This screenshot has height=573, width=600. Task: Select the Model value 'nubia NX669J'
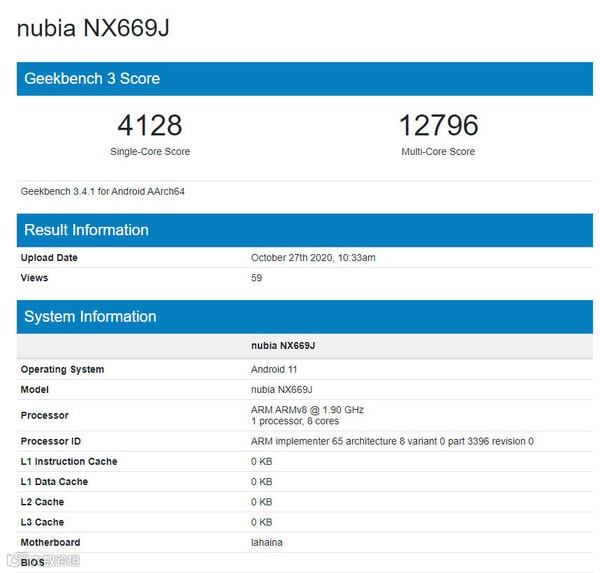282,390
